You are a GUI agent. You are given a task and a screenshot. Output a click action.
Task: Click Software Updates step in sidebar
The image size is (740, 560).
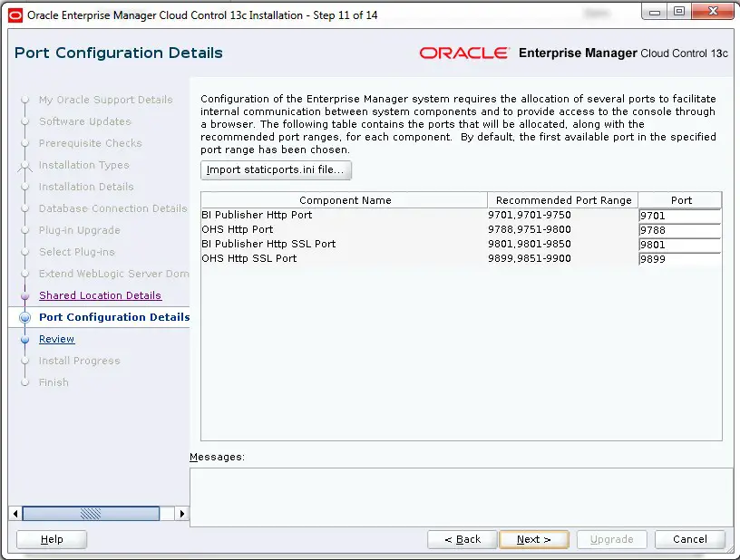tap(85, 121)
